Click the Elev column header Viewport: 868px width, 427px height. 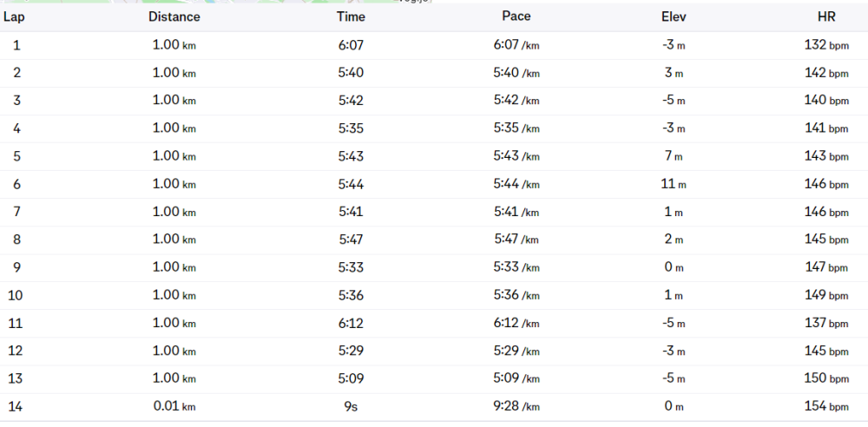(x=674, y=17)
